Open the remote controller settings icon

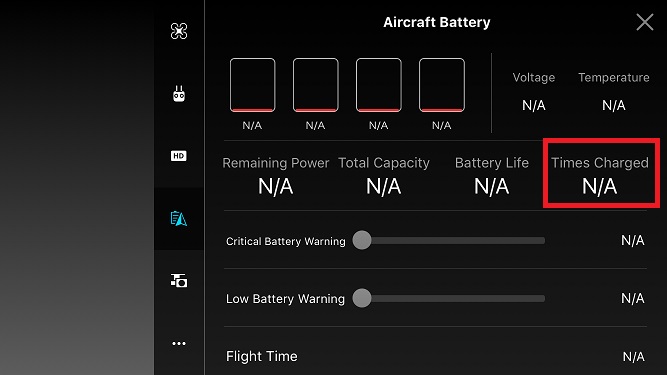179,94
